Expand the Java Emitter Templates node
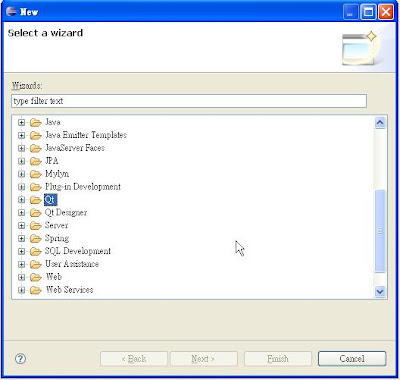Image resolution: width=400 pixels, height=380 pixels. pos(21,135)
